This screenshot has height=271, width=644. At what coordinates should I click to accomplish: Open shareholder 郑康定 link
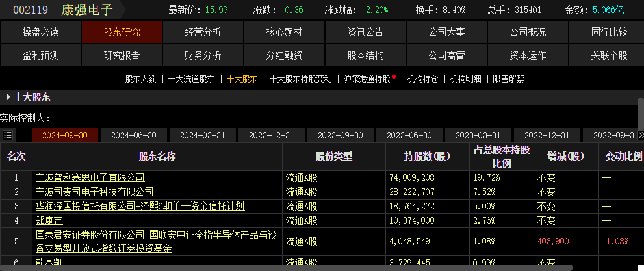[49, 220]
